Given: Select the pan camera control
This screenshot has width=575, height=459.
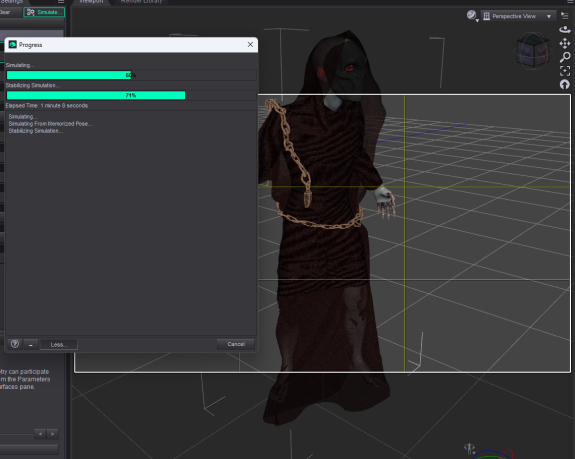Looking at the screenshot, I should pyautogui.click(x=565, y=43).
